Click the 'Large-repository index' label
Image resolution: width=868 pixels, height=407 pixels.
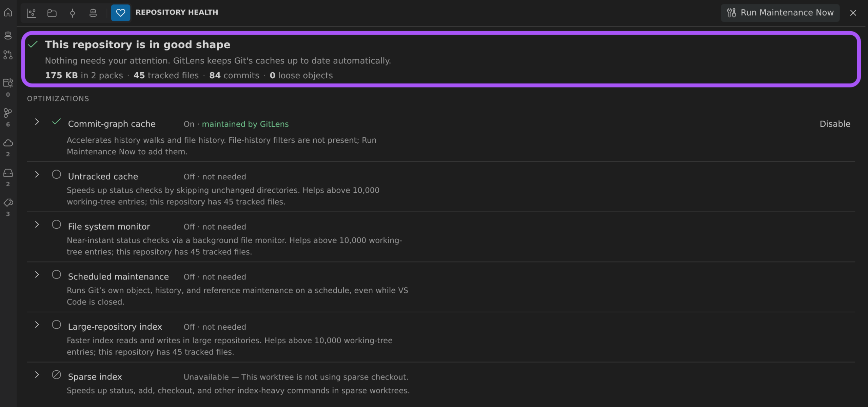coord(115,327)
